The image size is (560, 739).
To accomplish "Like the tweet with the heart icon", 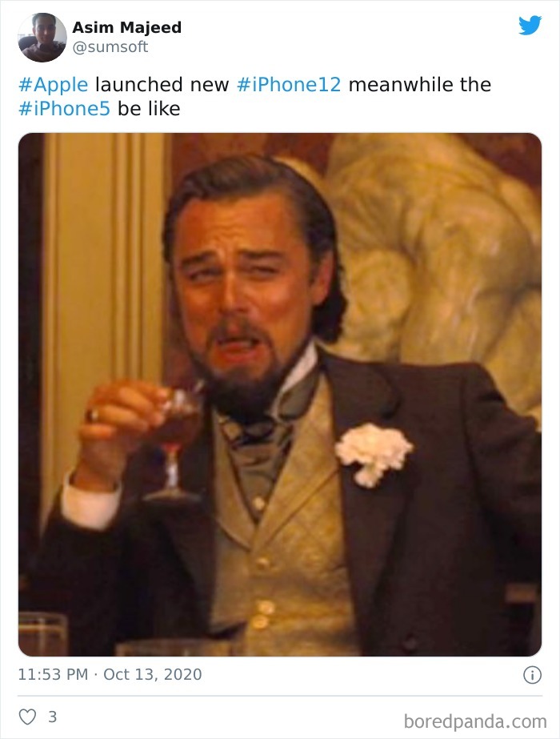I will pos(27,717).
